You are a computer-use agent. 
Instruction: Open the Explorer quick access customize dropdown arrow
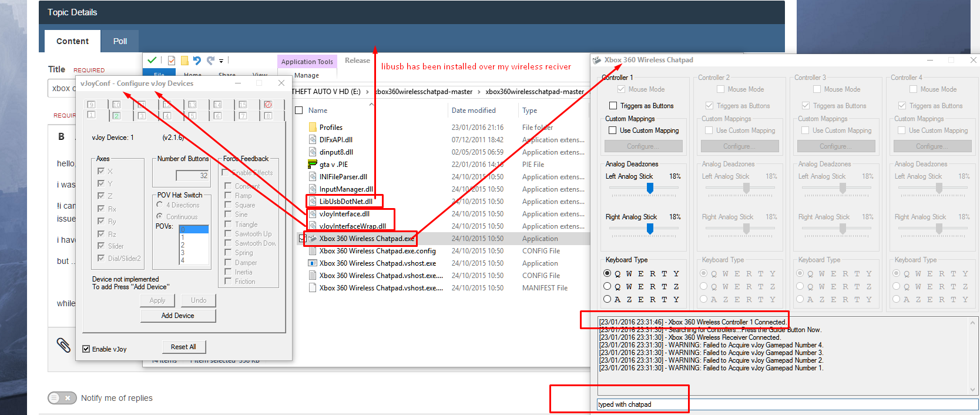[221, 61]
